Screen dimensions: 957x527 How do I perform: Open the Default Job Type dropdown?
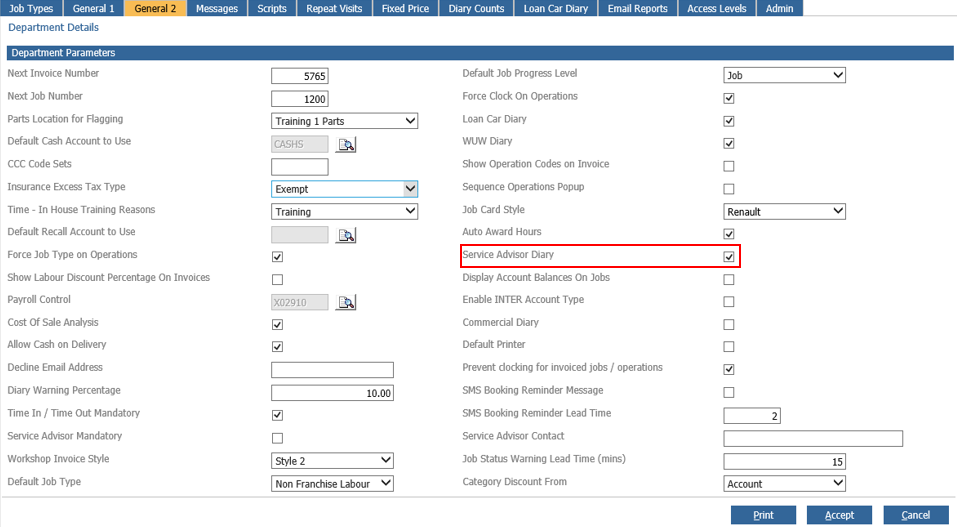click(x=332, y=483)
